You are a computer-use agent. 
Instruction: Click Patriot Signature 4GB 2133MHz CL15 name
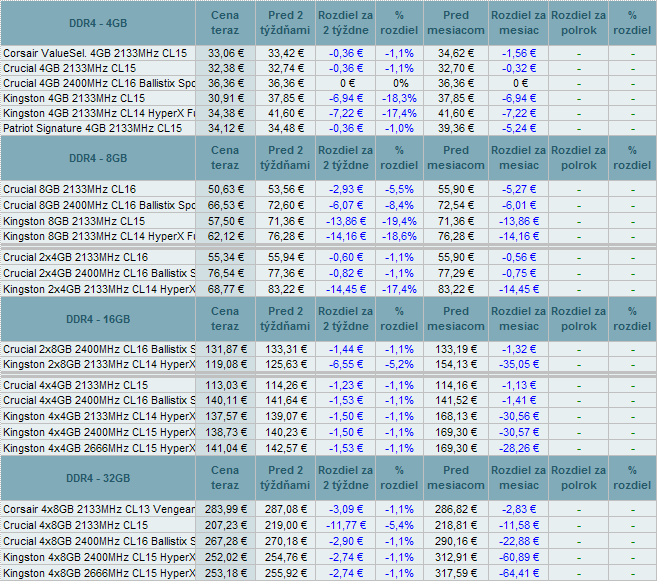(x=93, y=128)
